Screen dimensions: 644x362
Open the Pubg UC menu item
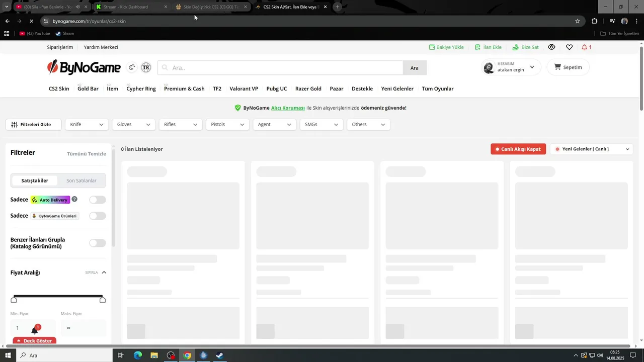pos(277,88)
